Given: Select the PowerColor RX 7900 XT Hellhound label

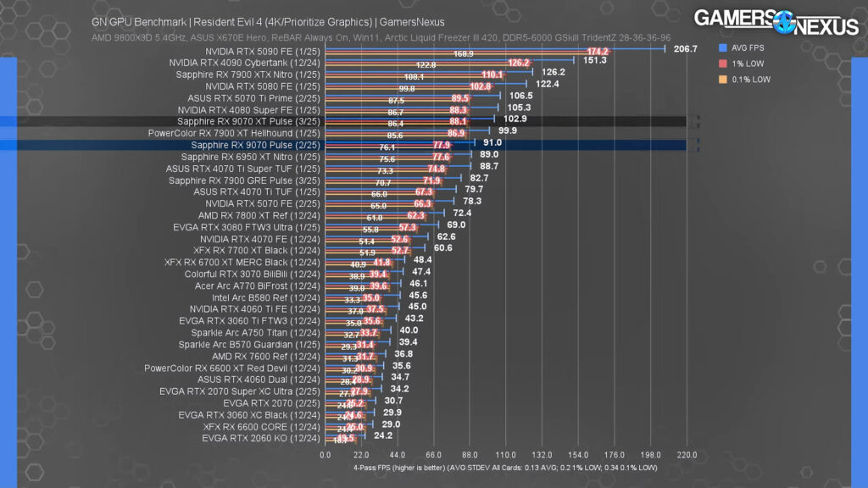Looking at the screenshot, I should pos(234,133).
